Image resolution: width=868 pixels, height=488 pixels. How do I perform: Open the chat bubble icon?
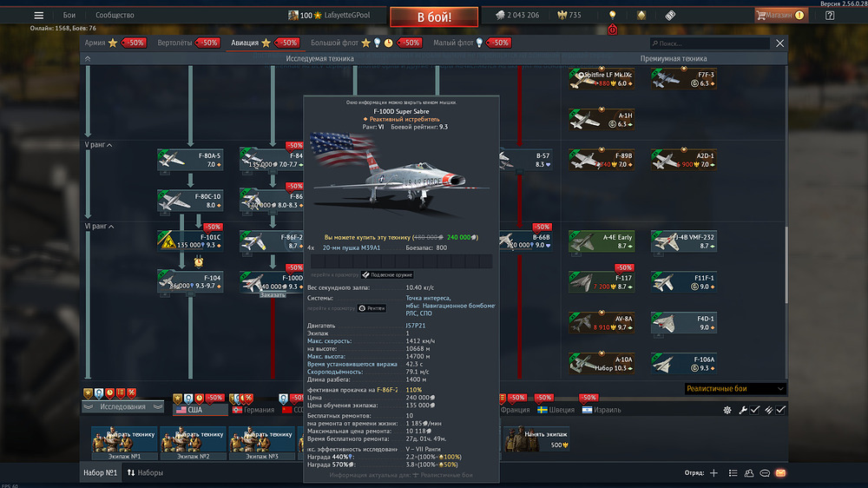(765, 473)
